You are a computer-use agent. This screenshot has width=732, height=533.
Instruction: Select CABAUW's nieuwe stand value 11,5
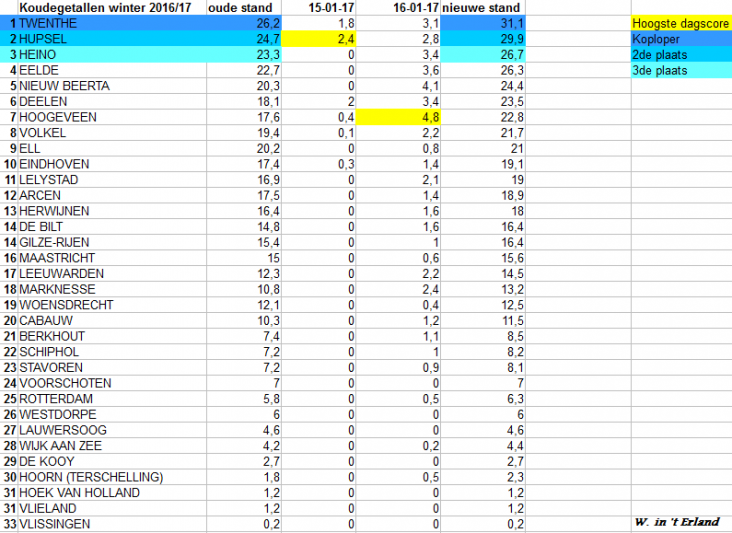483,320
